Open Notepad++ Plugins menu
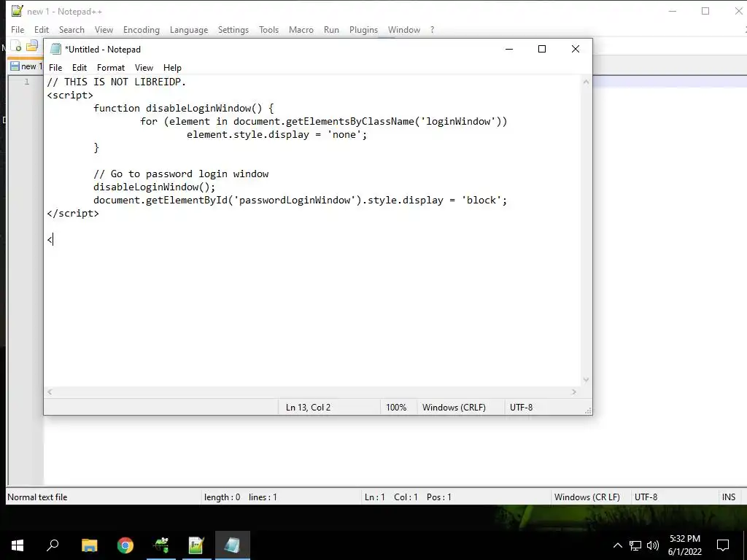This screenshot has height=560, width=747. click(363, 29)
